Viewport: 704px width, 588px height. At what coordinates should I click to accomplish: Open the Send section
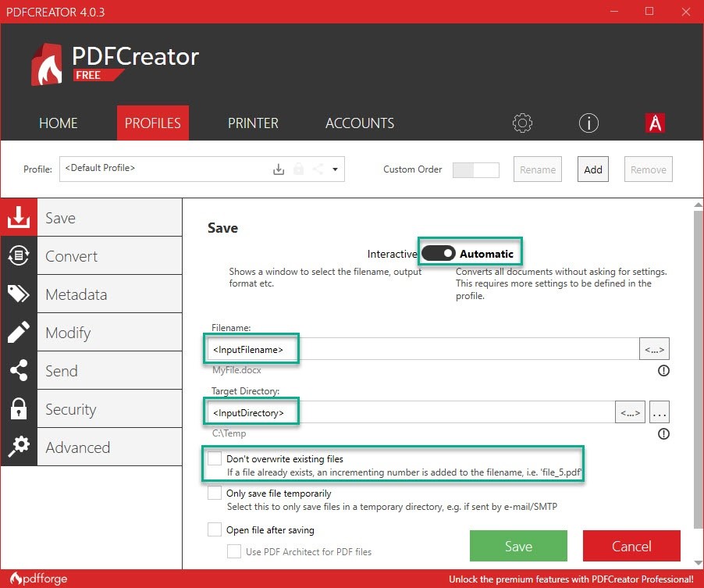click(109, 370)
